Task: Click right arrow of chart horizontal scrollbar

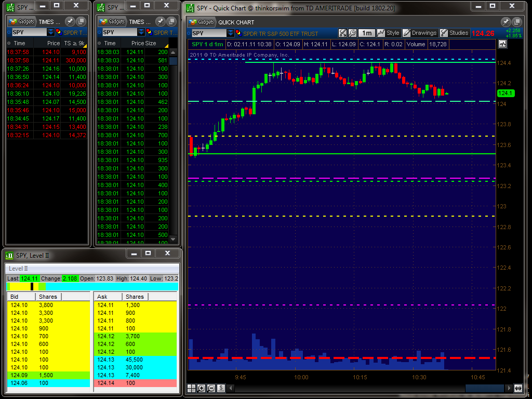Action: tap(509, 388)
